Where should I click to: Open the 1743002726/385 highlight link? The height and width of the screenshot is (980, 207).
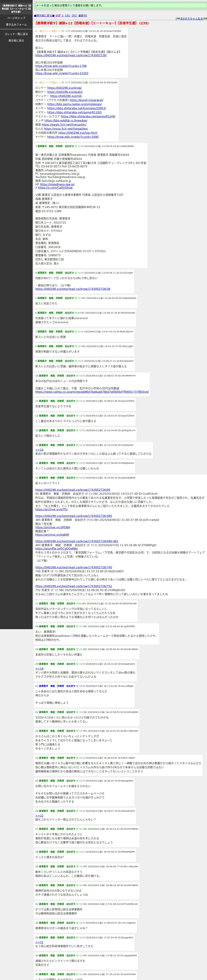tap(73, 516)
